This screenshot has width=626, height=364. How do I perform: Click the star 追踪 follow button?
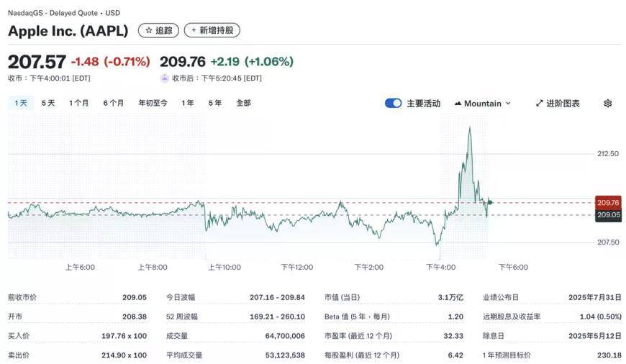(158, 30)
